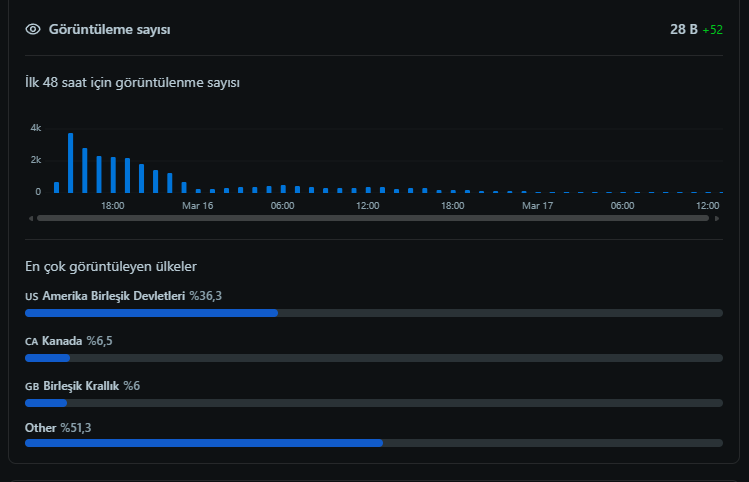Viewport: 749px width, 482px height.
Task: Click the green +52 change value
Action: click(x=712, y=30)
